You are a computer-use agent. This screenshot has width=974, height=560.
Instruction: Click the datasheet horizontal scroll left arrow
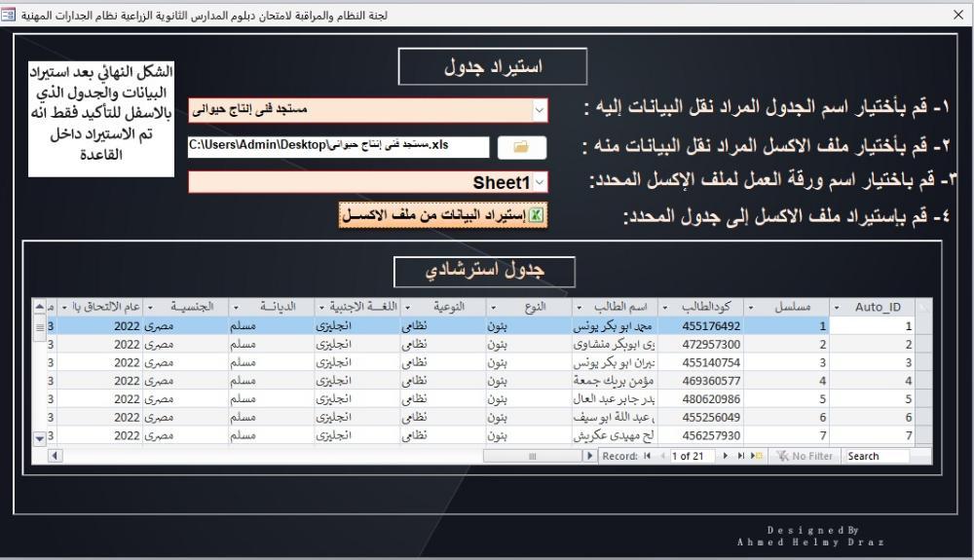[55, 456]
